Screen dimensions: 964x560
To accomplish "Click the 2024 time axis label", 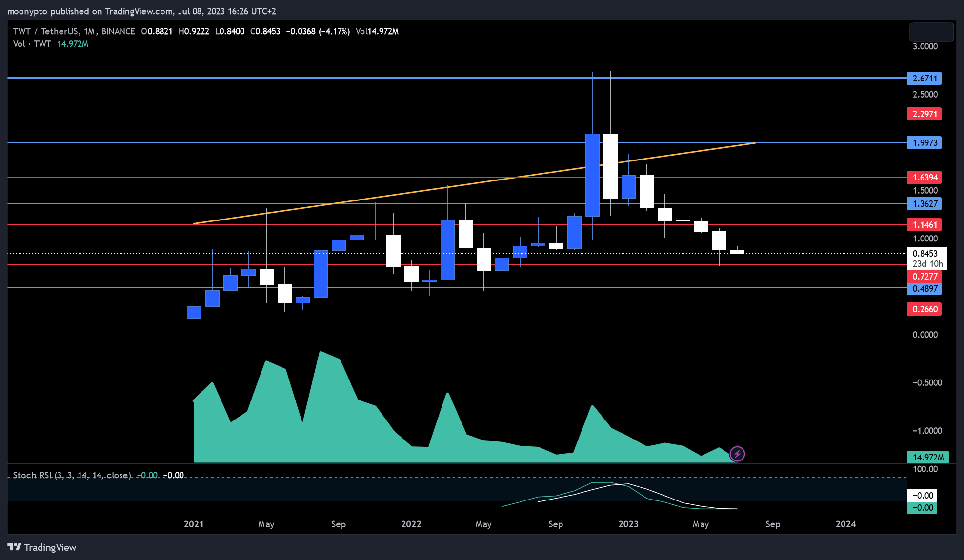I will (845, 524).
